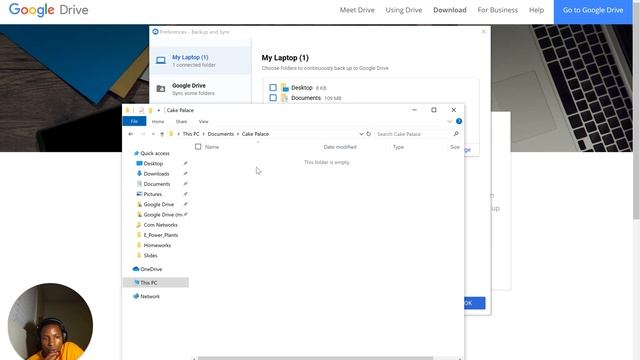Open the first Google Drive sidebar folder

(158, 204)
